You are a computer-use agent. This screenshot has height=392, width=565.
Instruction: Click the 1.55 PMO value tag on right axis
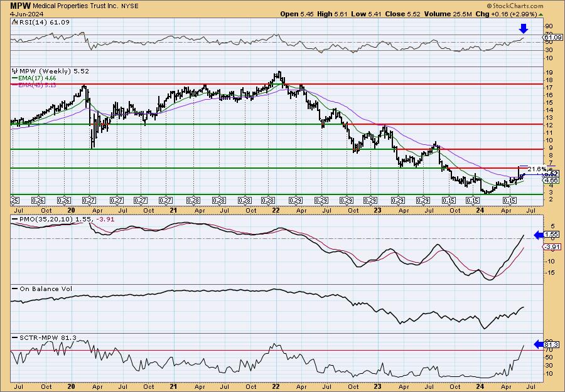point(552,235)
